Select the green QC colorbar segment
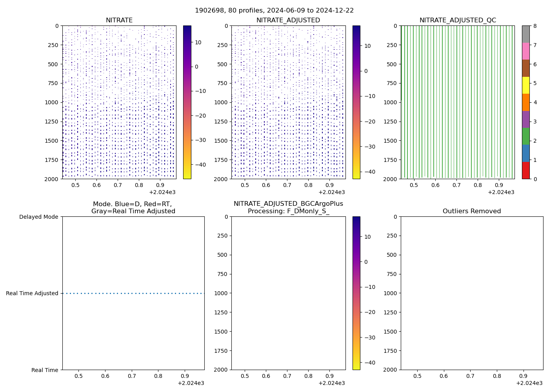549x392 pixels. coord(525,136)
